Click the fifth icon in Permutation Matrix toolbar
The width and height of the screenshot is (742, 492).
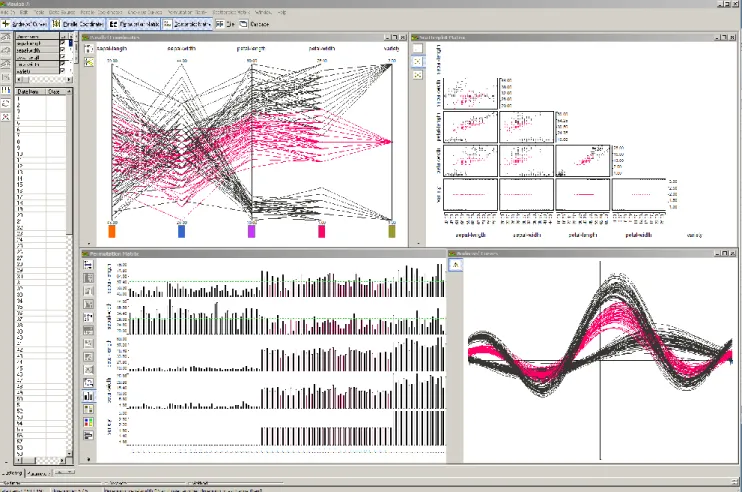(88, 317)
